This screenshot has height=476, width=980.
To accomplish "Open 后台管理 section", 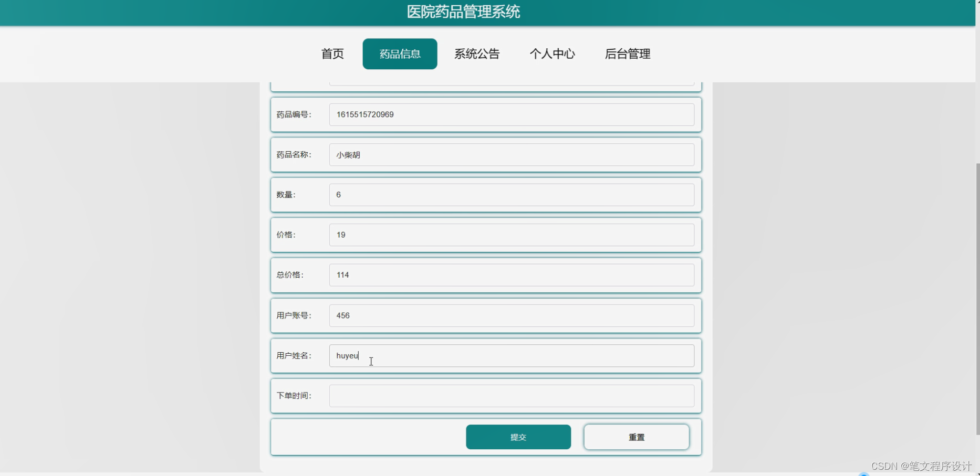I will (x=627, y=54).
